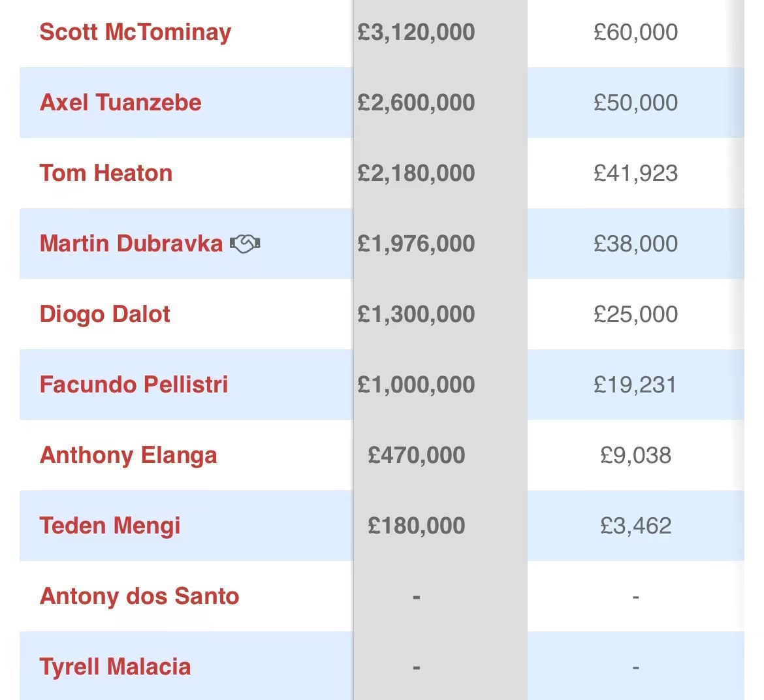
Task: Open Antony dos Santo's player page
Action: (139, 596)
